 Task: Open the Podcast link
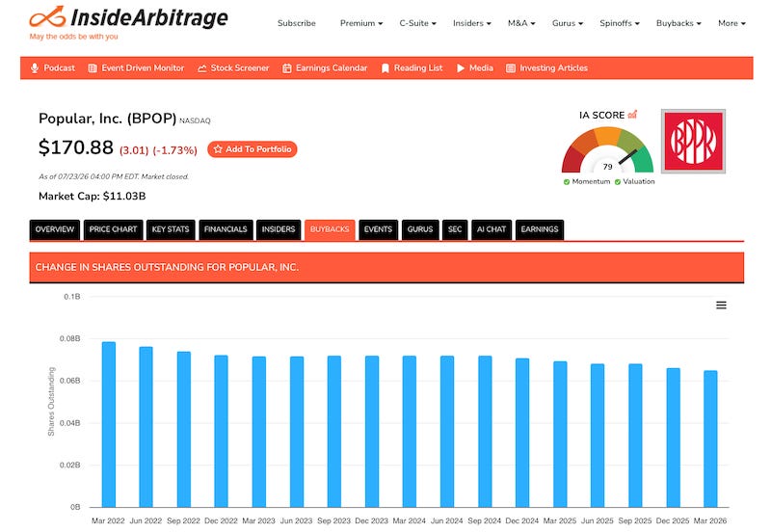[59, 67]
